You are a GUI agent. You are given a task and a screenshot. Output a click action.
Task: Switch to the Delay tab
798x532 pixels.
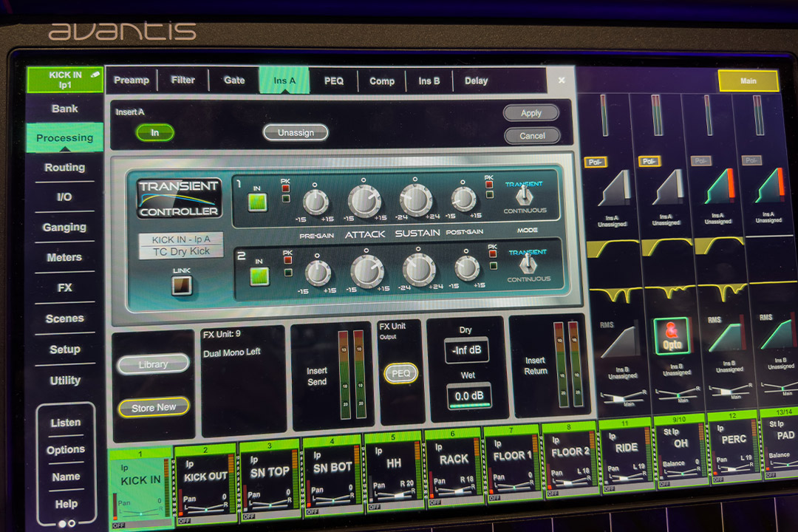476,81
